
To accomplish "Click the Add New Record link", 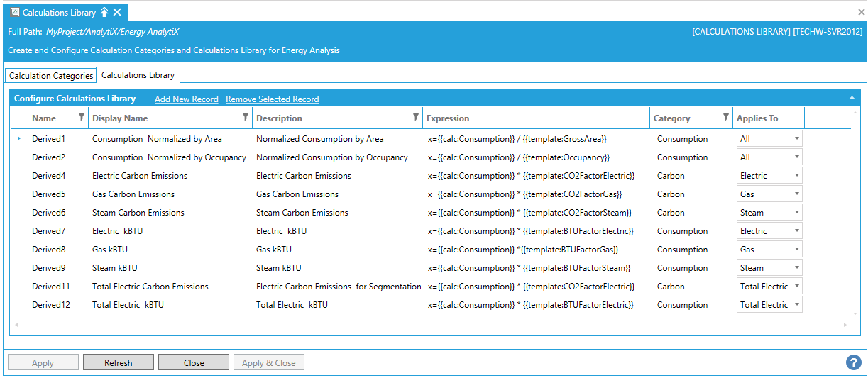I will (x=186, y=99).
